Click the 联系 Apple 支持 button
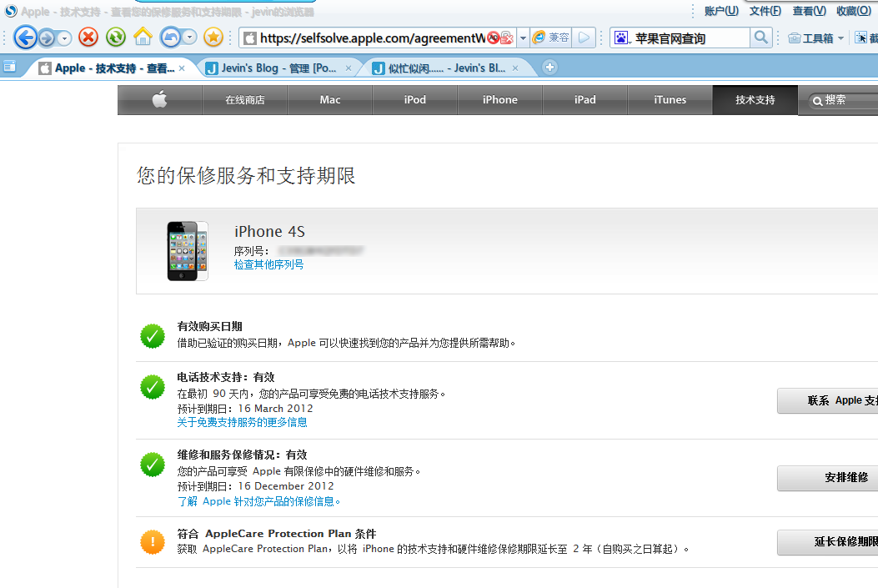 pos(828,400)
